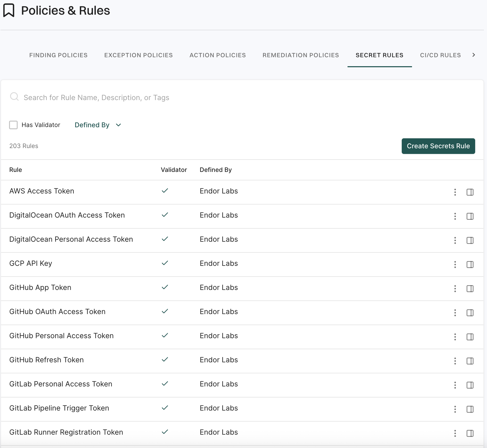Image resolution: width=487 pixels, height=448 pixels.
Task: Open the GitLab Personal Access Token rule
Action: (61, 384)
